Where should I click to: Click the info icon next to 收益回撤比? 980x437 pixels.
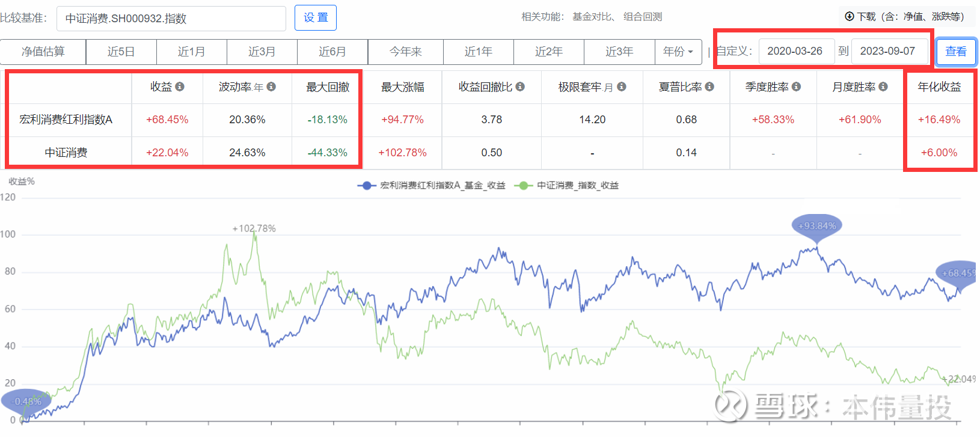click(520, 87)
